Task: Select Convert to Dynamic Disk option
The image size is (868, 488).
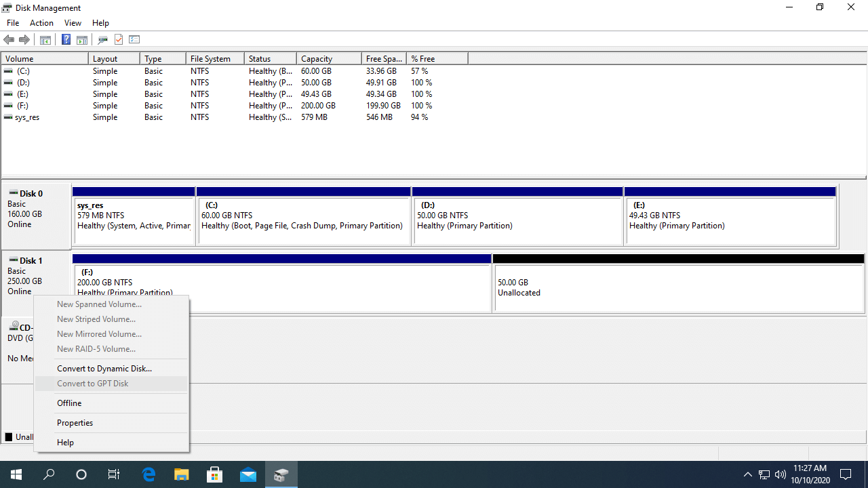Action: [x=104, y=369]
